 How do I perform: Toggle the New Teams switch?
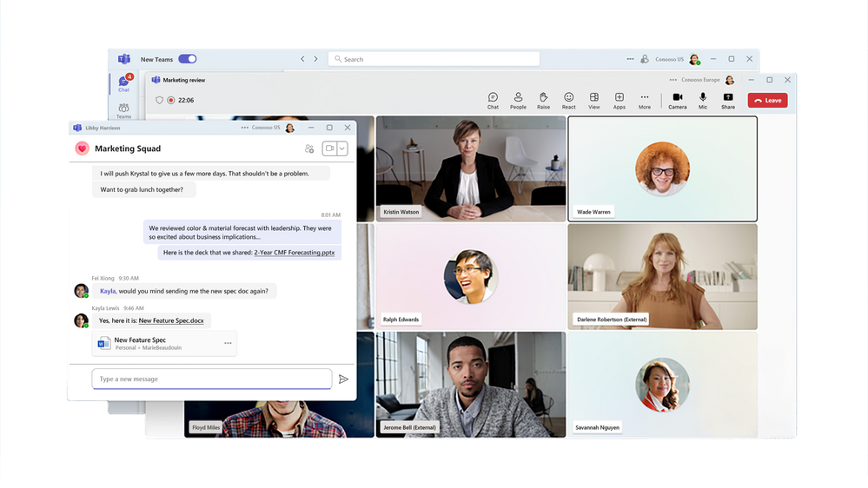point(188,59)
